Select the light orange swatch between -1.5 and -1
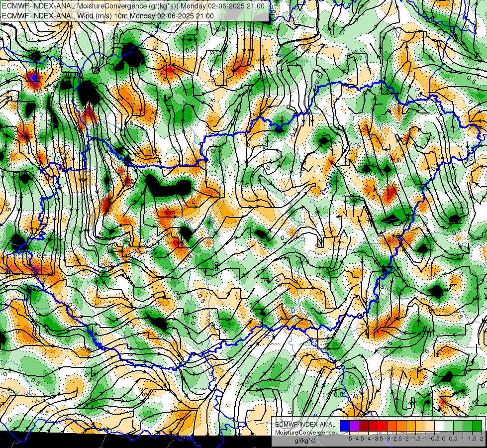 point(420,426)
